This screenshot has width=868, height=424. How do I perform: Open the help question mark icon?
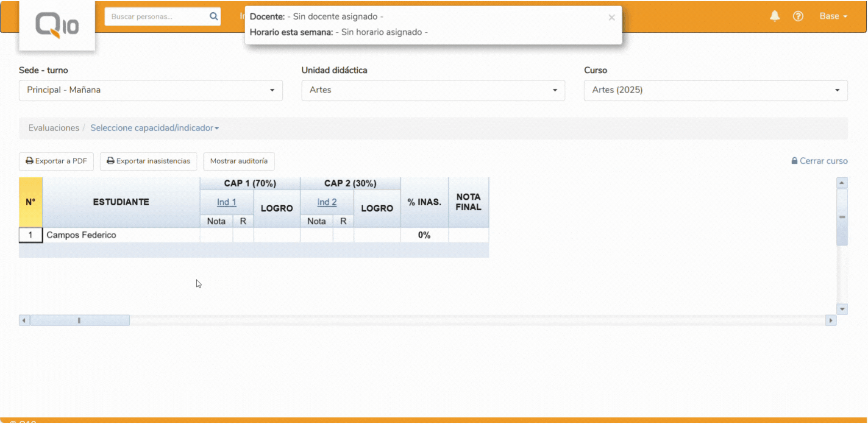[798, 16]
